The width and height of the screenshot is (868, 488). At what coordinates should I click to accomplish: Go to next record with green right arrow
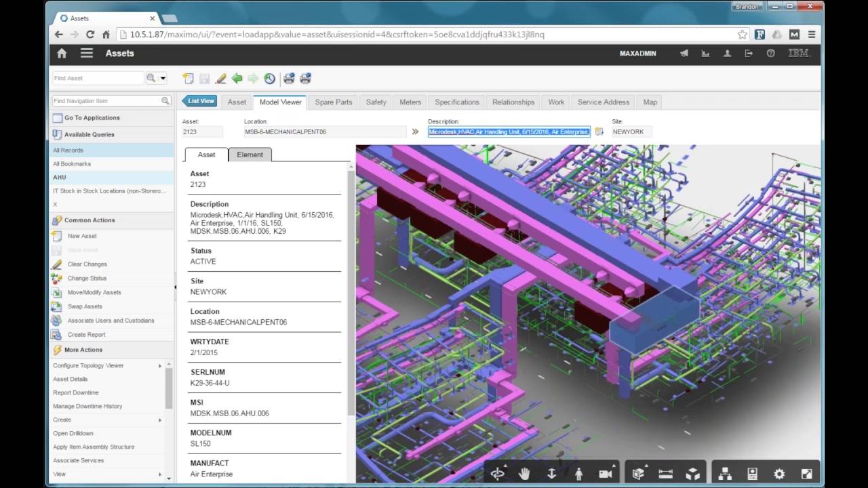253,79
